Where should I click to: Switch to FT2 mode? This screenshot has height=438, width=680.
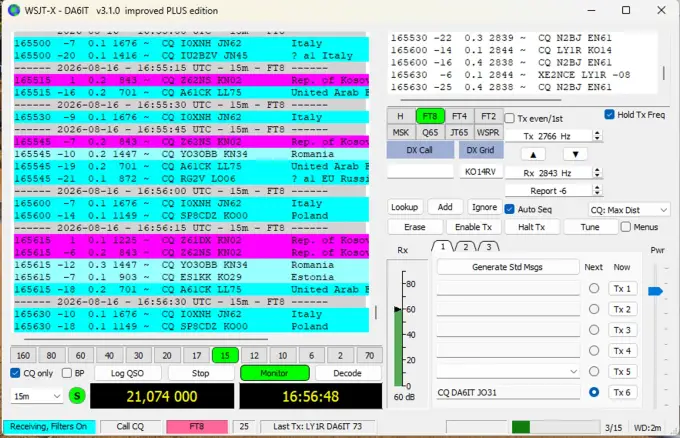coord(488,116)
